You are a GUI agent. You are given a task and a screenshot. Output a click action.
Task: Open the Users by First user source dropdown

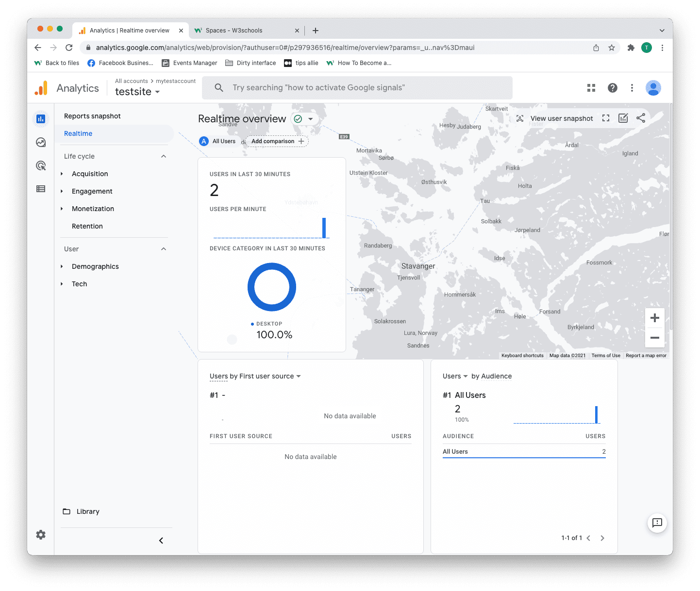point(300,376)
